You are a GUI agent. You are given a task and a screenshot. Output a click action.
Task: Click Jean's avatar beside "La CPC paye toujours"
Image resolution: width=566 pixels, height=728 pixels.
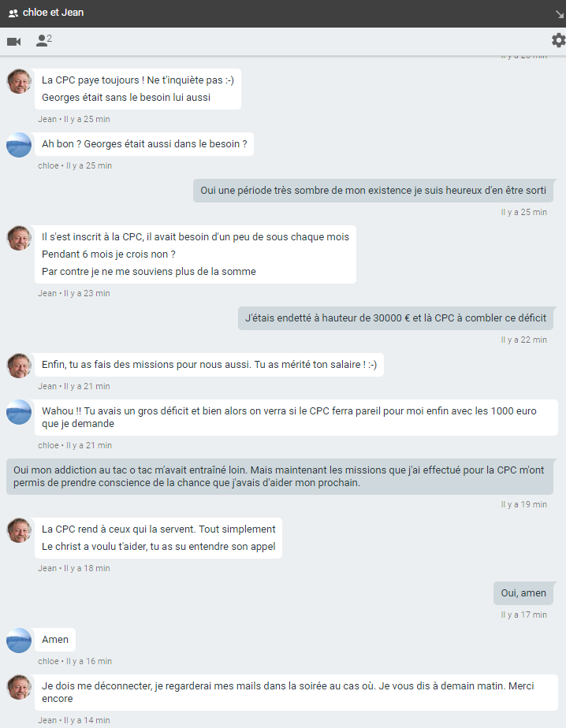pos(19,81)
